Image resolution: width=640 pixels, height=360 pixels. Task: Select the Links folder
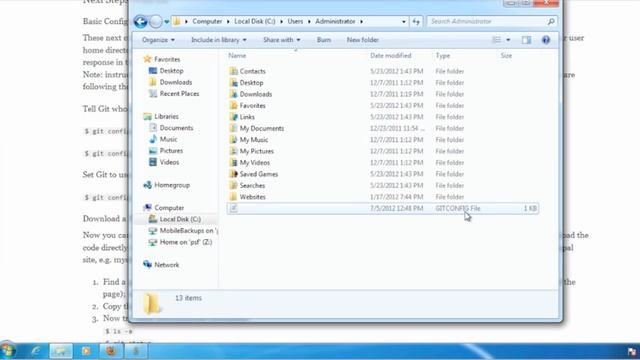coord(247,117)
